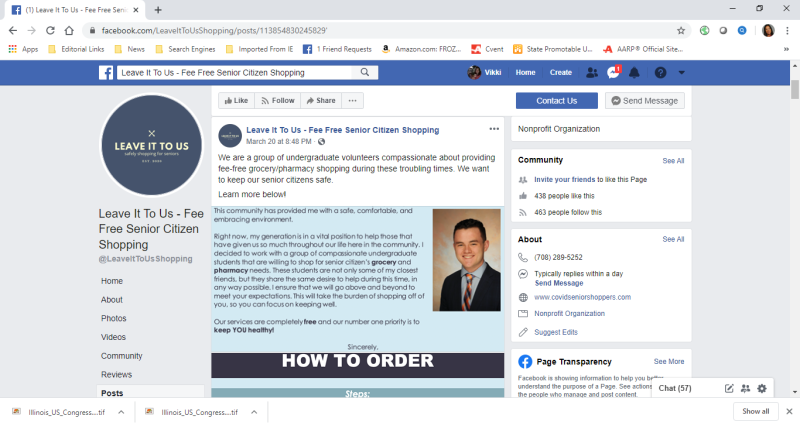Click the Facebook search input field
The width and height of the screenshot is (800, 426).
235,72
